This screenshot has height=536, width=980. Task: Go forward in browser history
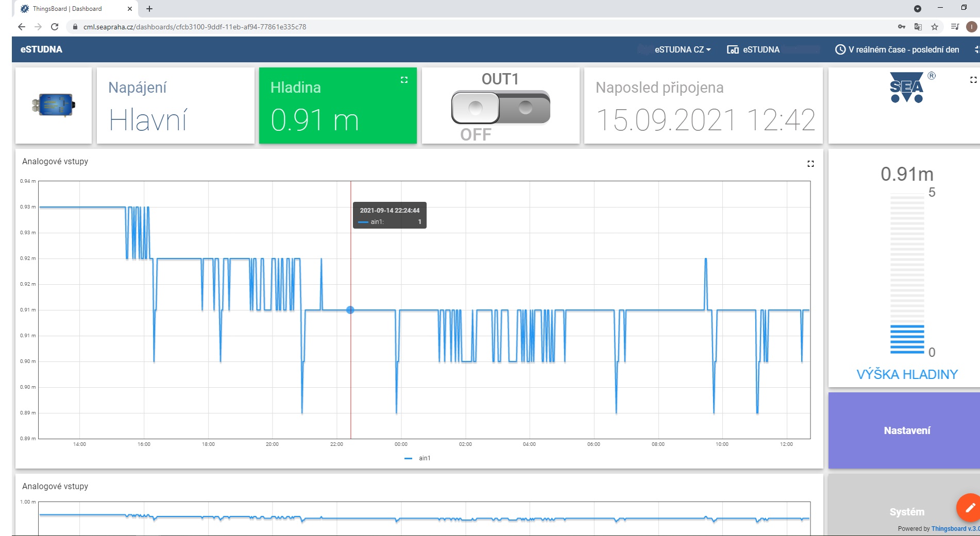tap(38, 27)
